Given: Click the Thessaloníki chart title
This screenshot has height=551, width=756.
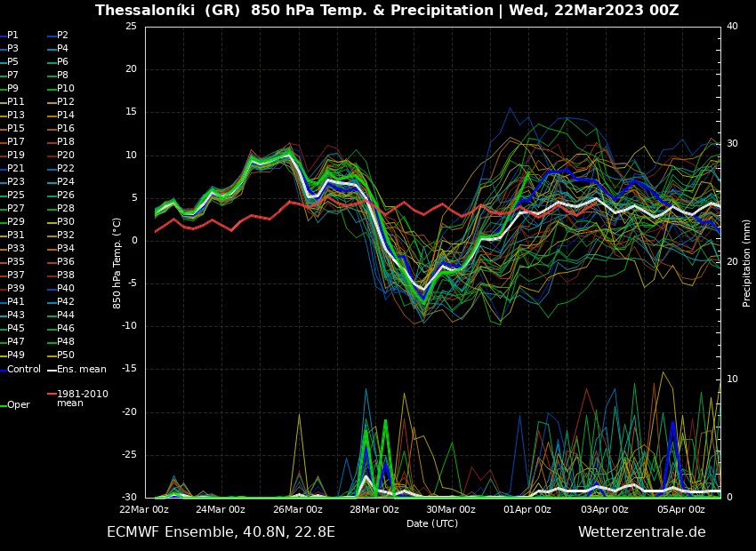Looking at the screenshot, I should pyautogui.click(x=386, y=11).
